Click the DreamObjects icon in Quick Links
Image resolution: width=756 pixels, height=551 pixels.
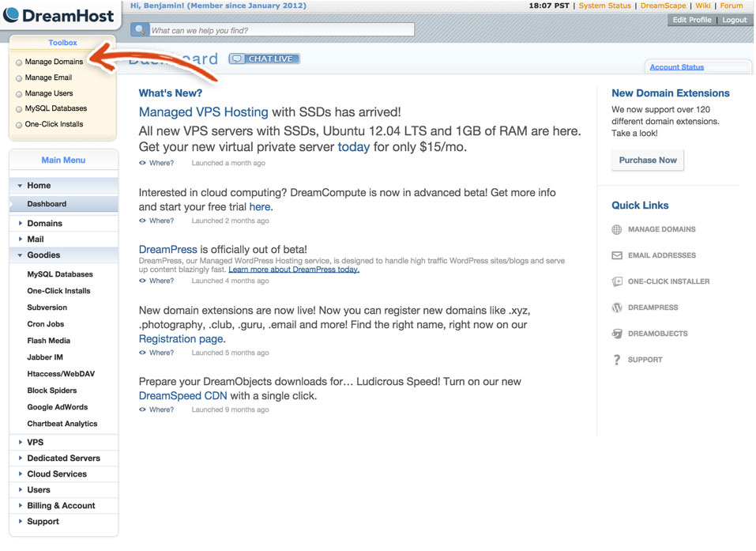tap(617, 334)
